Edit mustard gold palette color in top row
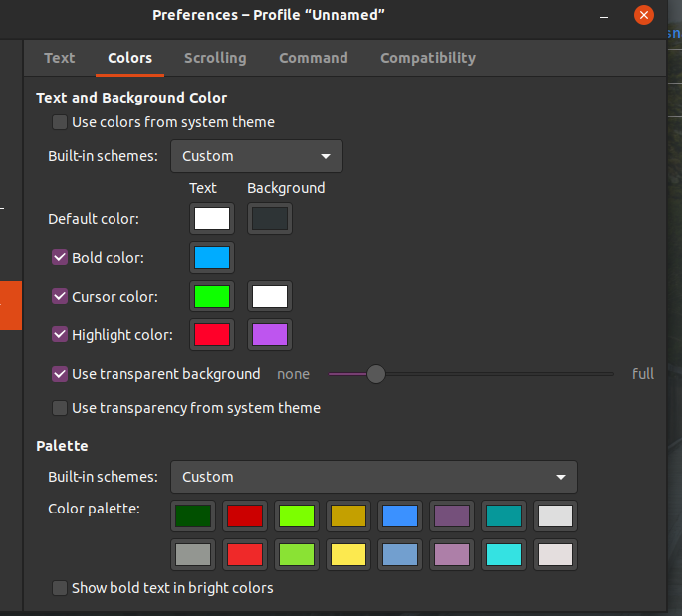Screen dimensions: 682x616 [348, 516]
